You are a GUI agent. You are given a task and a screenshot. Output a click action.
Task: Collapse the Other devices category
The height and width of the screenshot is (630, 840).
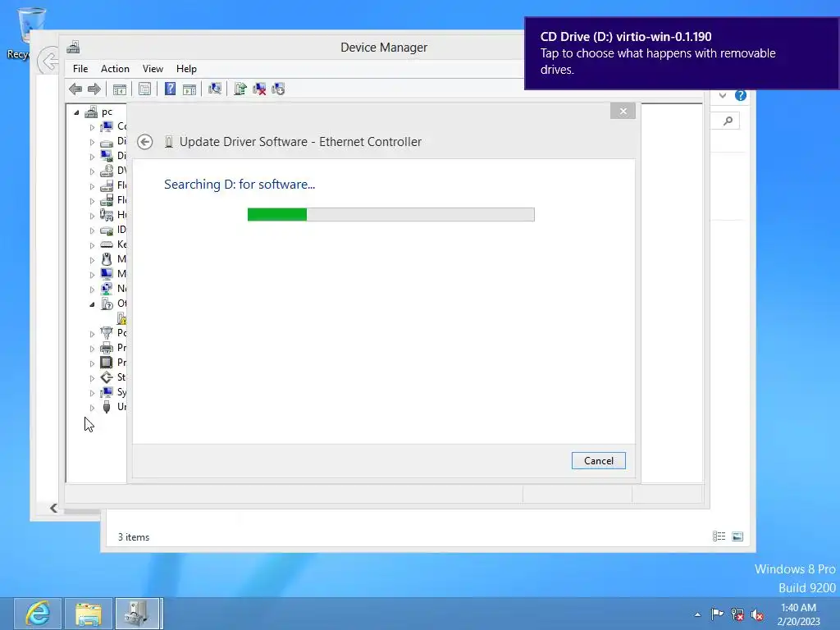[x=92, y=304]
